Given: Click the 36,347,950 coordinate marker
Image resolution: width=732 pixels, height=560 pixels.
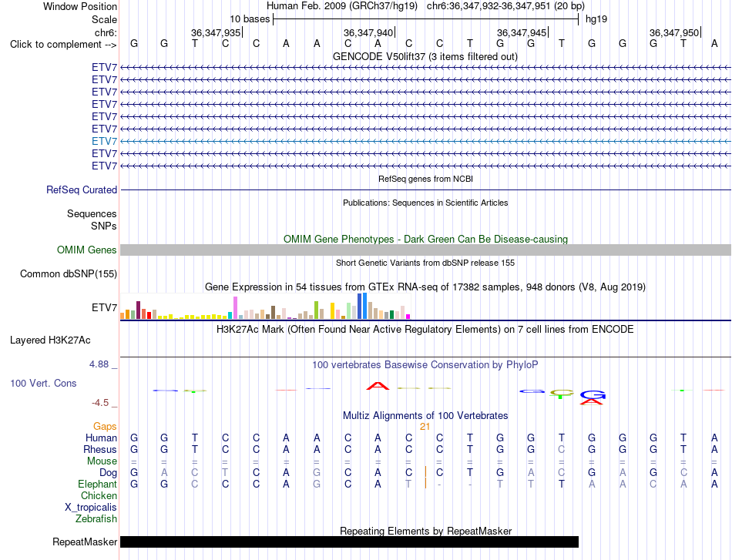Looking at the screenshot, I should 674,32.
